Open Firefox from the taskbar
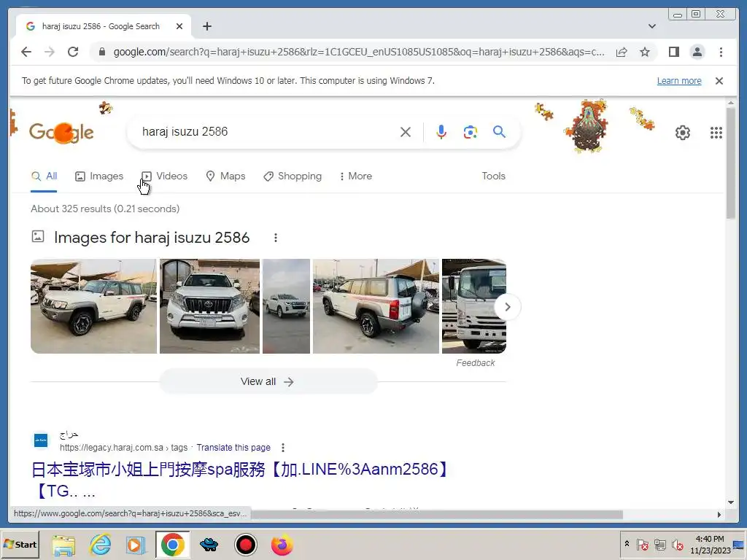 (x=282, y=545)
